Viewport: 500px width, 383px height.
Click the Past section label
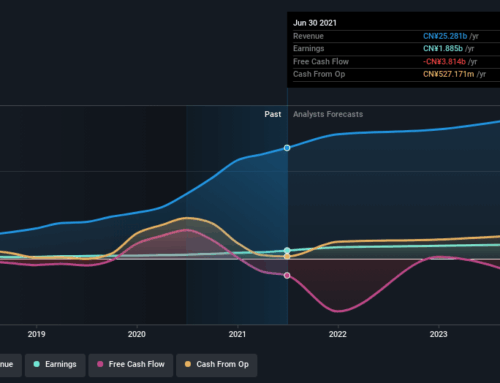[x=273, y=114]
